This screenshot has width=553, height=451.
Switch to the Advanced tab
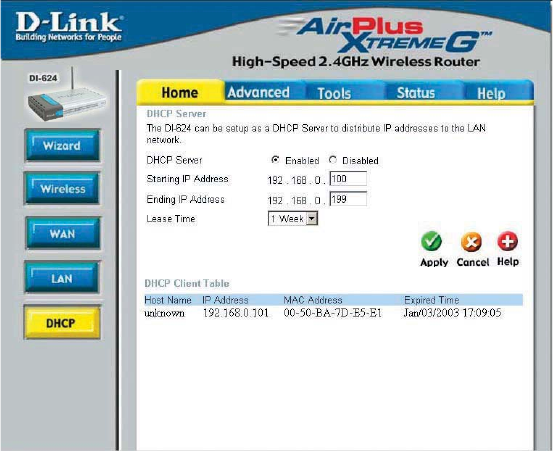[259, 92]
